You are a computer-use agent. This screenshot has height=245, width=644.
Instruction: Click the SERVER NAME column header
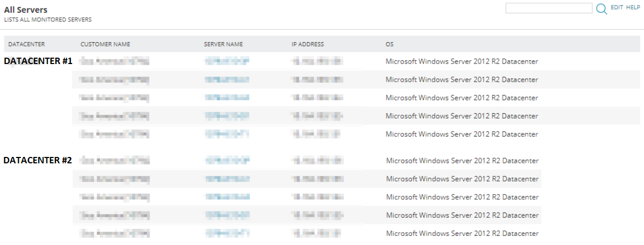[223, 44]
